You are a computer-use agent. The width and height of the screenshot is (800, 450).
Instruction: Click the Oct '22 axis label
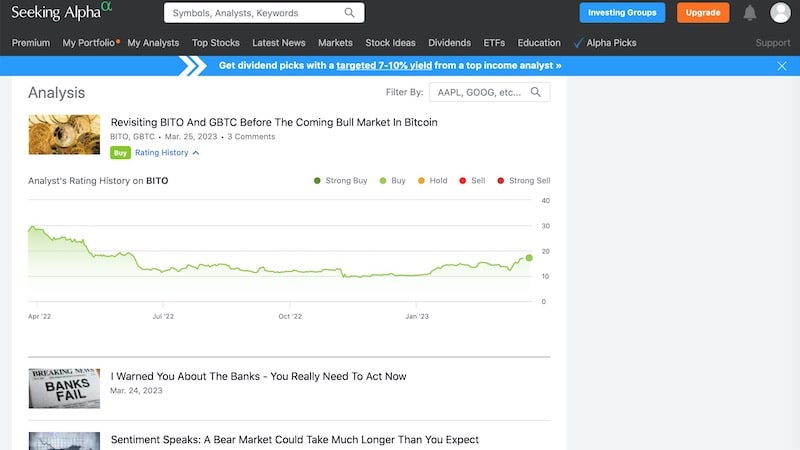tap(290, 316)
